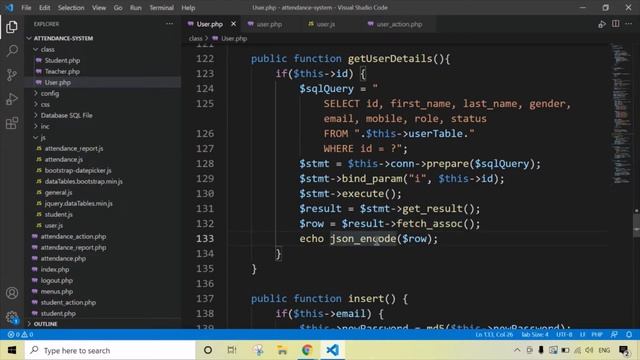Close the User.php editor tab
Image resolution: width=640 pixels, height=360 pixels.
233,24
